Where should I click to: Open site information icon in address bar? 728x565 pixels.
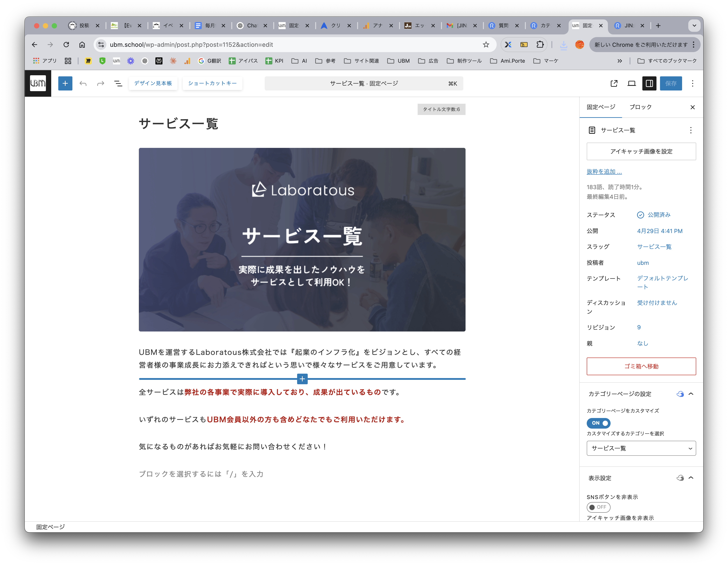click(101, 45)
